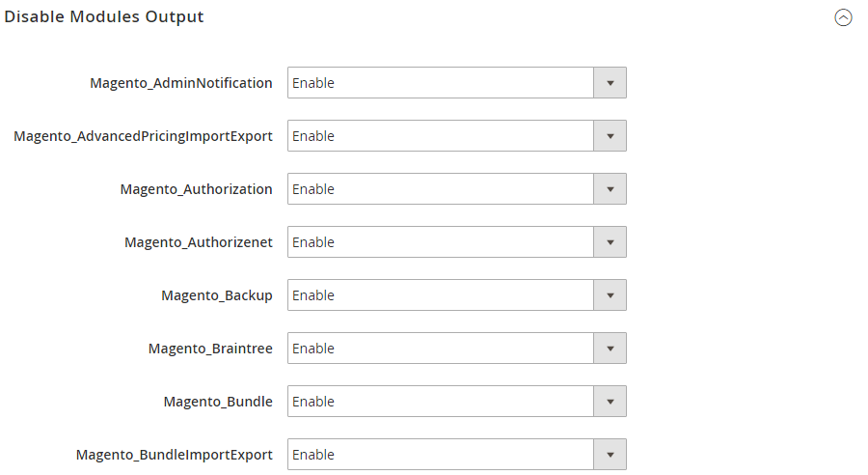Select the Magento_AdminNotification Enable field
This screenshot has height=475, width=868.
pyautogui.click(x=457, y=83)
